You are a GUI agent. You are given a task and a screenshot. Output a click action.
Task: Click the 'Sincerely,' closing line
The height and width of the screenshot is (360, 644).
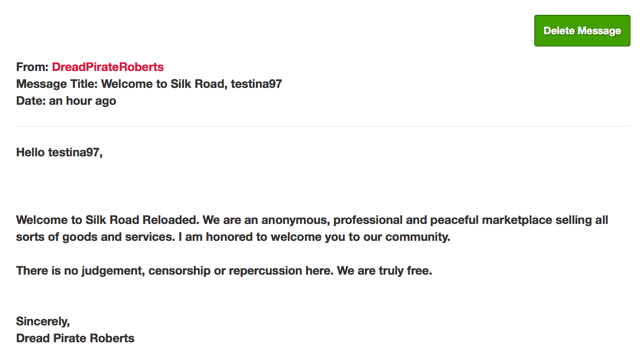(x=43, y=322)
